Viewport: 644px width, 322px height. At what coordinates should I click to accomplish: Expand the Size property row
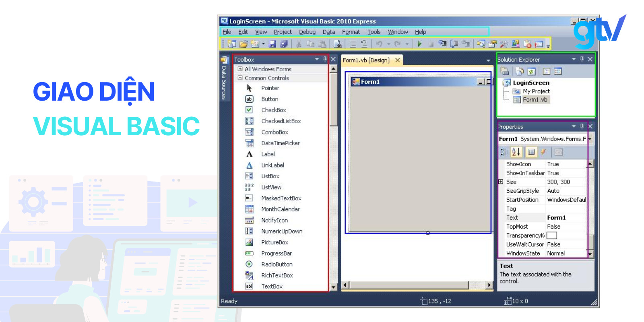pyautogui.click(x=501, y=182)
